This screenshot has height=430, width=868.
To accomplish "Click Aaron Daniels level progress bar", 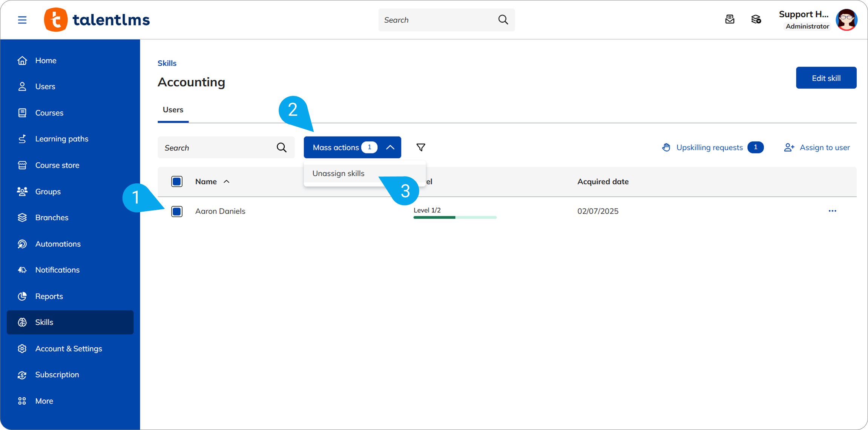I will (455, 217).
